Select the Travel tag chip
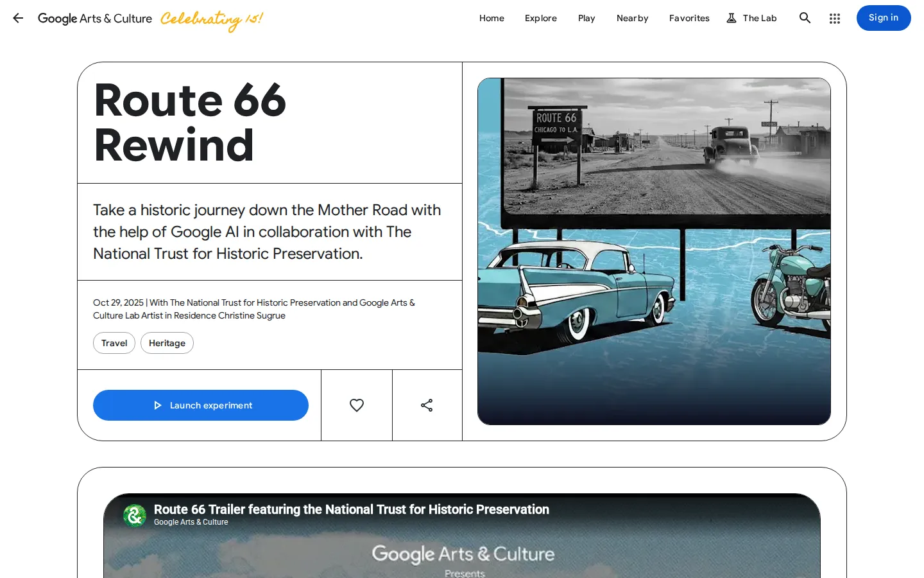Image resolution: width=924 pixels, height=578 pixels. [114, 343]
